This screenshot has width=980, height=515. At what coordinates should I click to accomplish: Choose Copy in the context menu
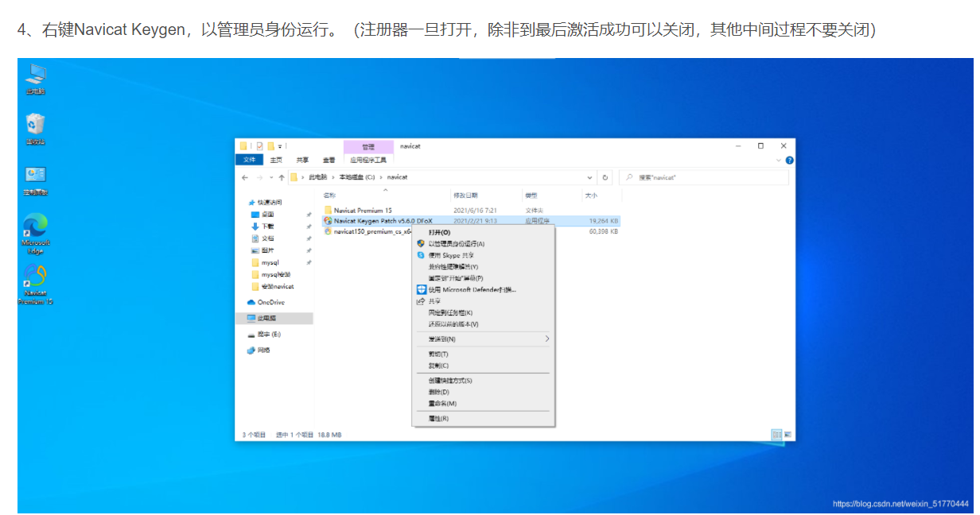coord(438,366)
